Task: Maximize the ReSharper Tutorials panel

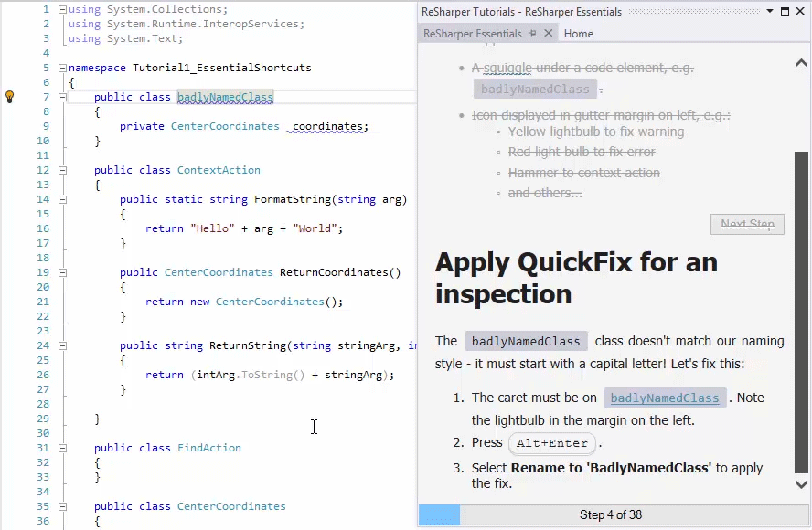Action: (x=785, y=12)
